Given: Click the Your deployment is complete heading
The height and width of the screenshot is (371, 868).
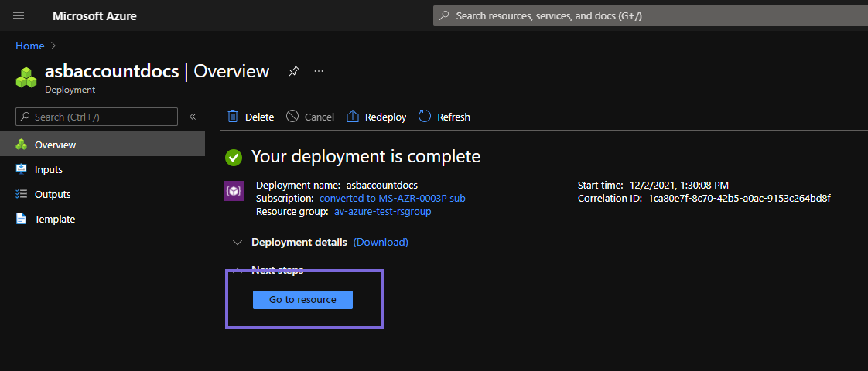Looking at the screenshot, I should point(366,156).
